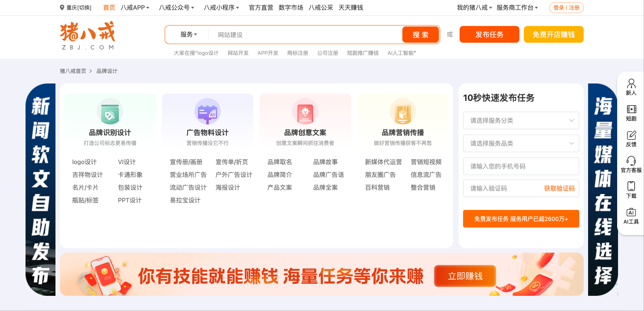Select 首页 in the top menu

click(109, 7)
